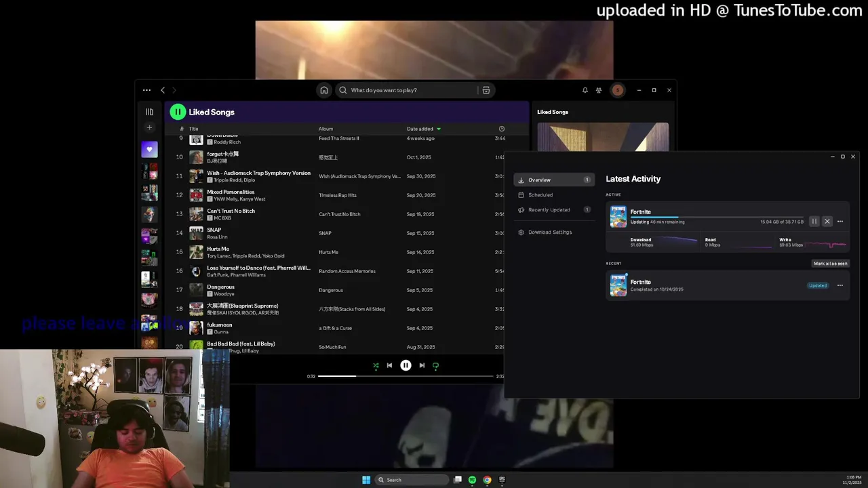Select the Bad Bad Bad (feat. Lil Baby) track

241,344
